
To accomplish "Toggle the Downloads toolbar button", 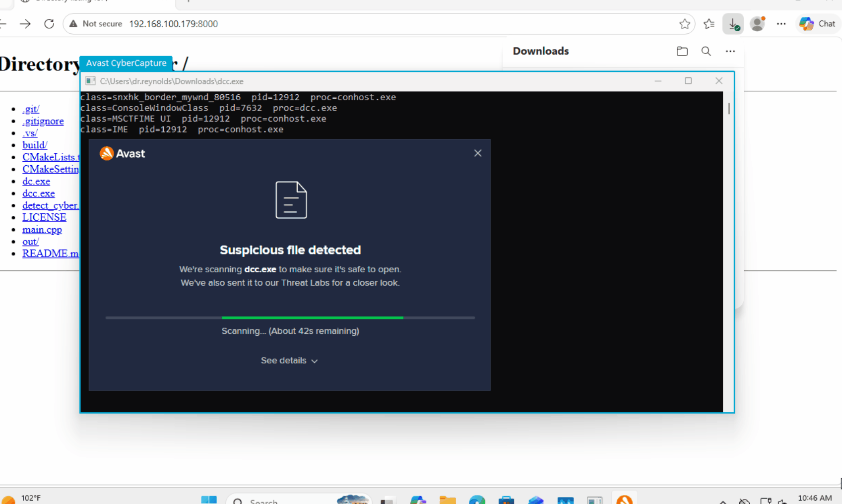I will (x=733, y=24).
